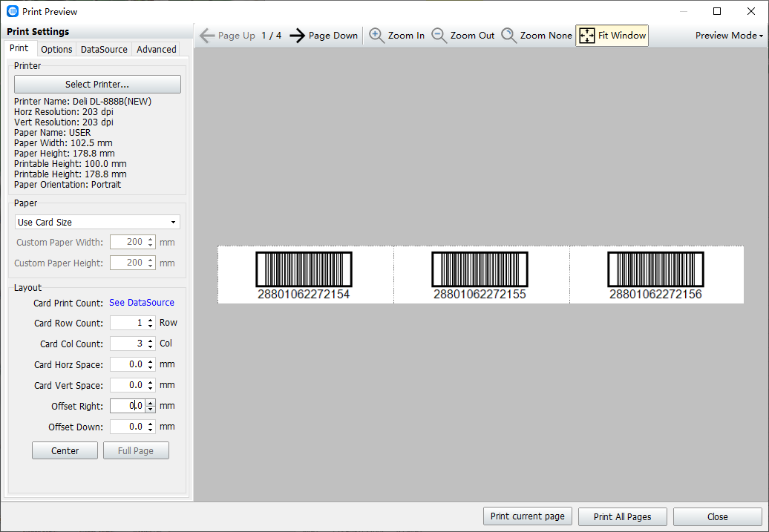Screen dimensions: 769x532
Task: Open the DataSource tab
Action: click(104, 50)
